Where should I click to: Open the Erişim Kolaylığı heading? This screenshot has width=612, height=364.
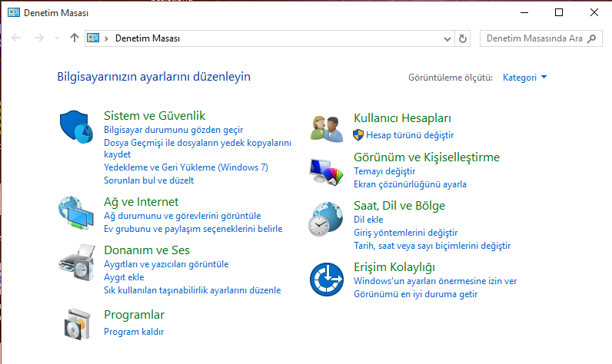tap(394, 267)
